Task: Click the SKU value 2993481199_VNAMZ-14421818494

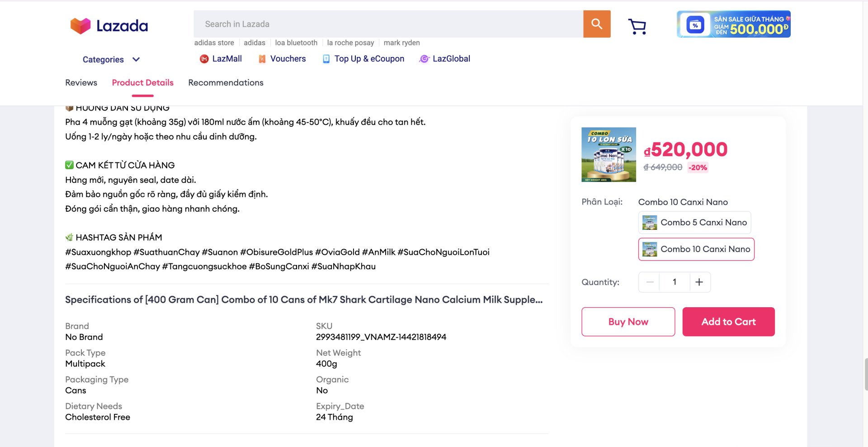Action: click(x=381, y=337)
